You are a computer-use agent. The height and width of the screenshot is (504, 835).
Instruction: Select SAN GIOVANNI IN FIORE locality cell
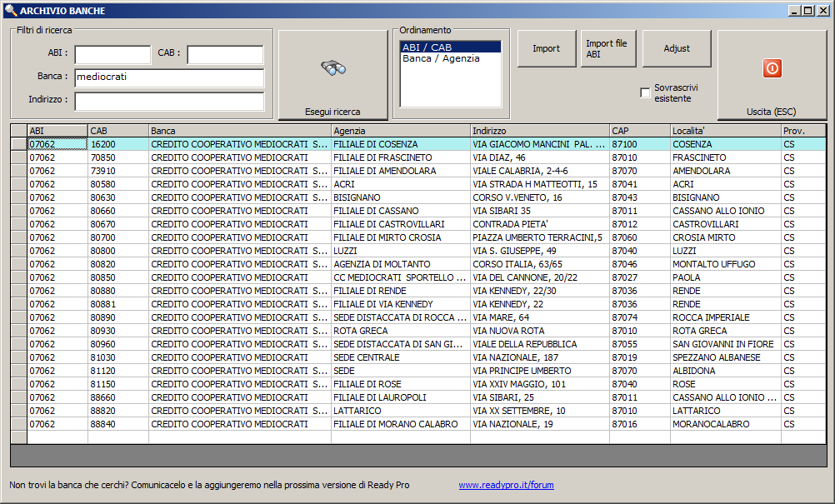[x=725, y=344]
